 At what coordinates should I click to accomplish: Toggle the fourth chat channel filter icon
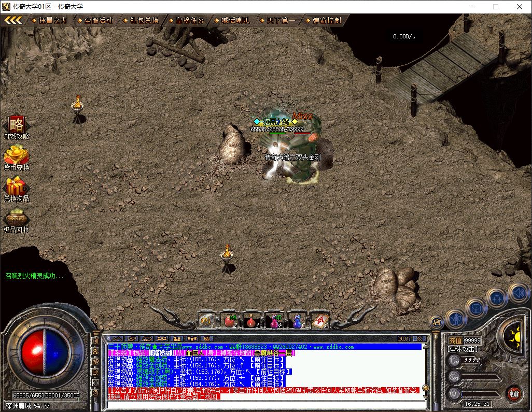click(96, 372)
